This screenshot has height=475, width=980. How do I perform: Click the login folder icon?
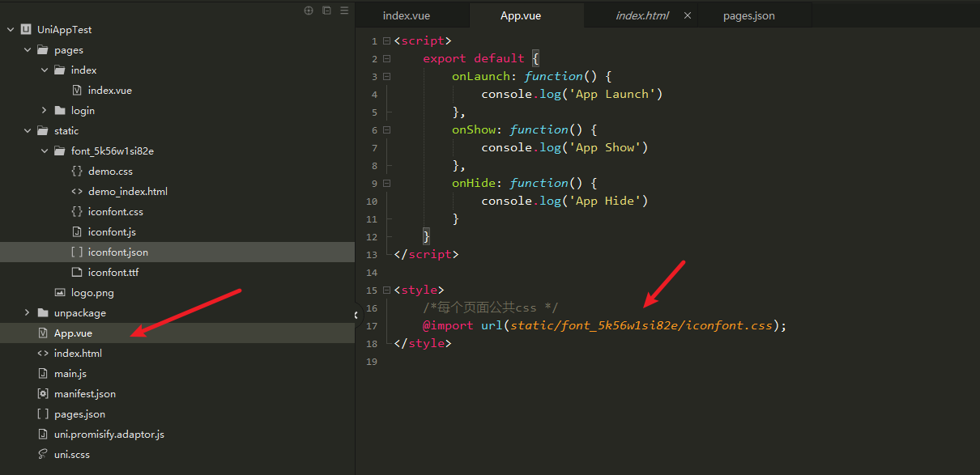coord(60,111)
